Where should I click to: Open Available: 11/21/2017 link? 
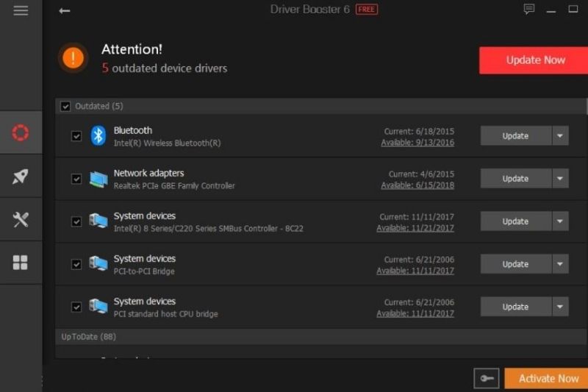(415, 228)
